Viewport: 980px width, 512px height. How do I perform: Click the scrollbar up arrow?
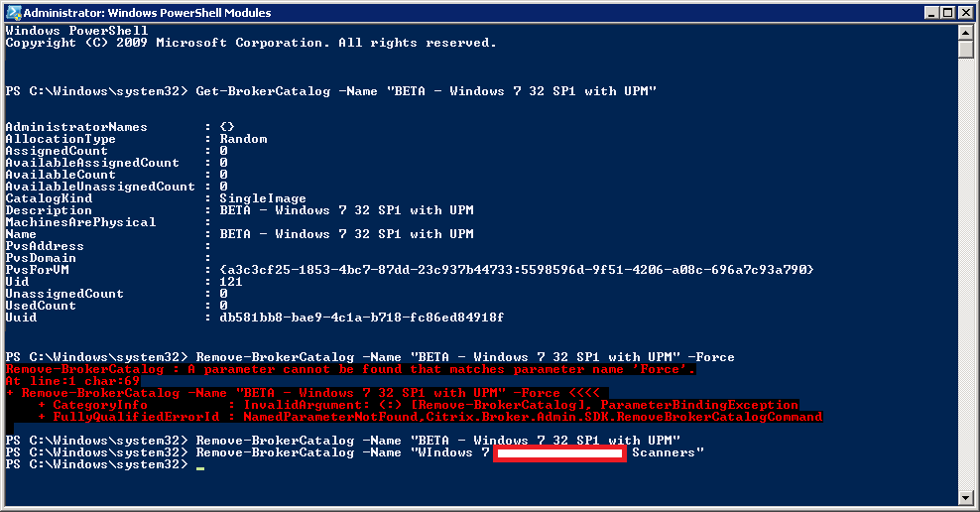pos(966,32)
